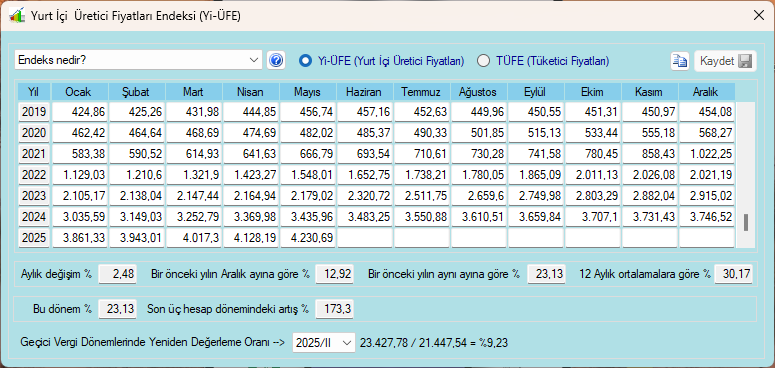Image resolution: width=775 pixels, height=368 pixels.
Task: Click the copy table icon beside Kaydet
Action: click(x=680, y=61)
